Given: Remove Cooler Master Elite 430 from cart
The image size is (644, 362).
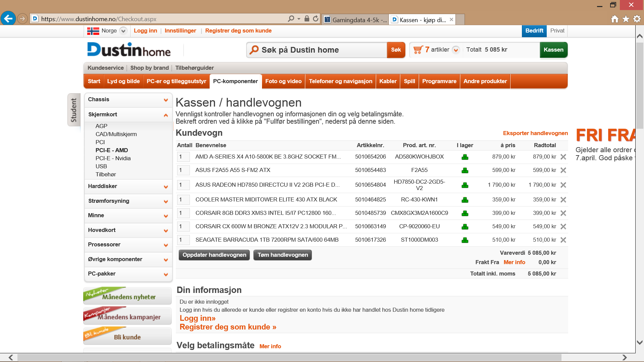Looking at the screenshot, I should [563, 200].
